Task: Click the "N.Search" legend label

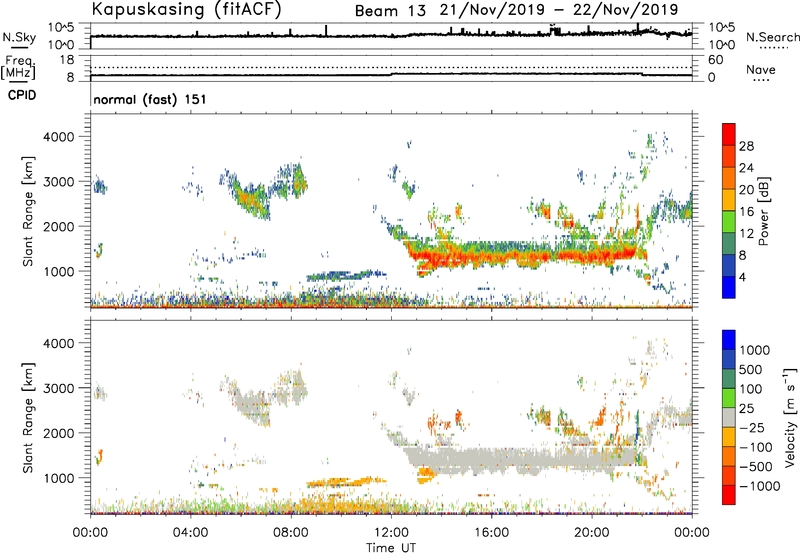Action: 772,37
